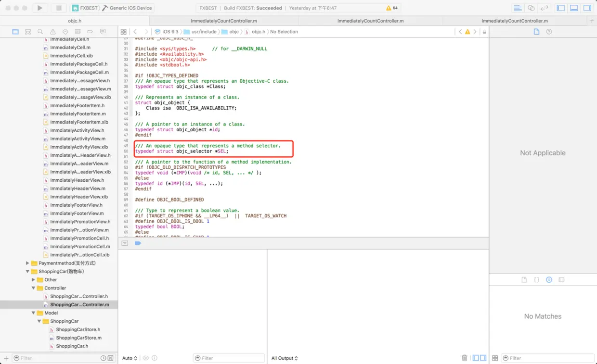The height and width of the screenshot is (364, 597).
Task: Toggle breakpoints activation in debug bar
Action: click(x=138, y=243)
